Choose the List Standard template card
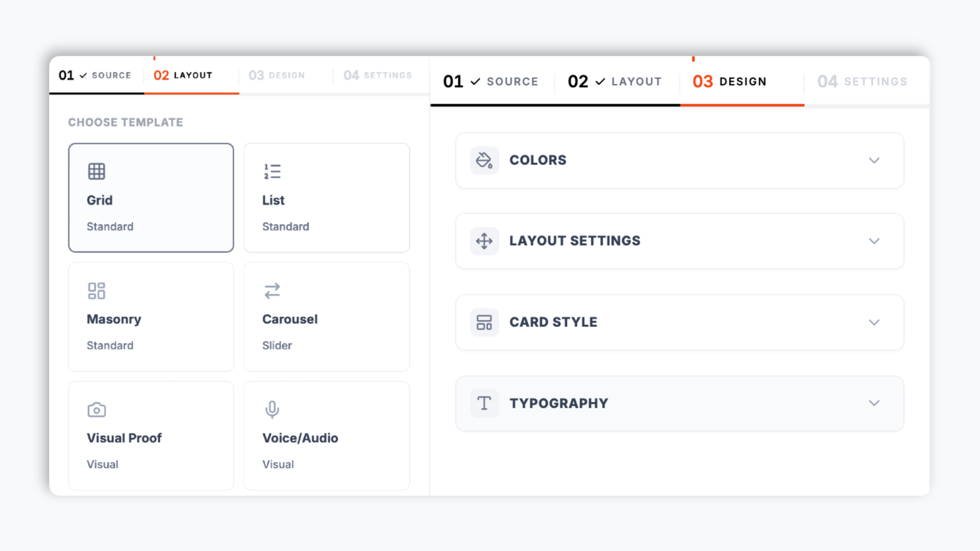 (327, 198)
